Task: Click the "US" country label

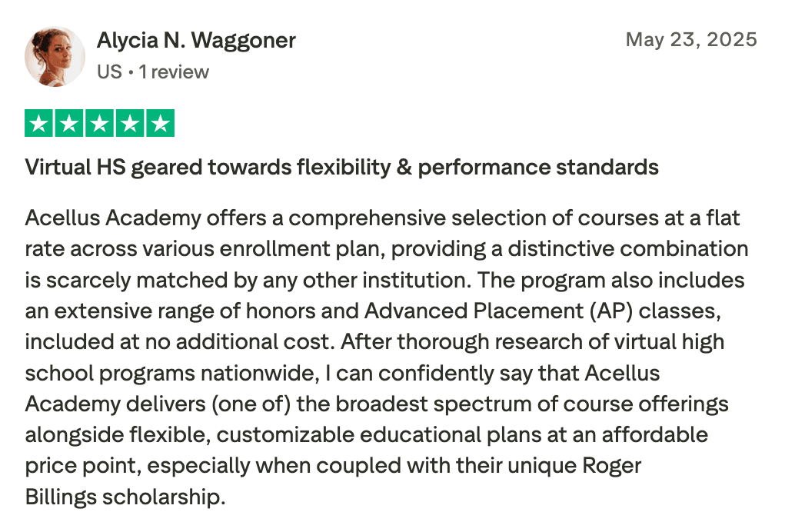Action: (110, 72)
